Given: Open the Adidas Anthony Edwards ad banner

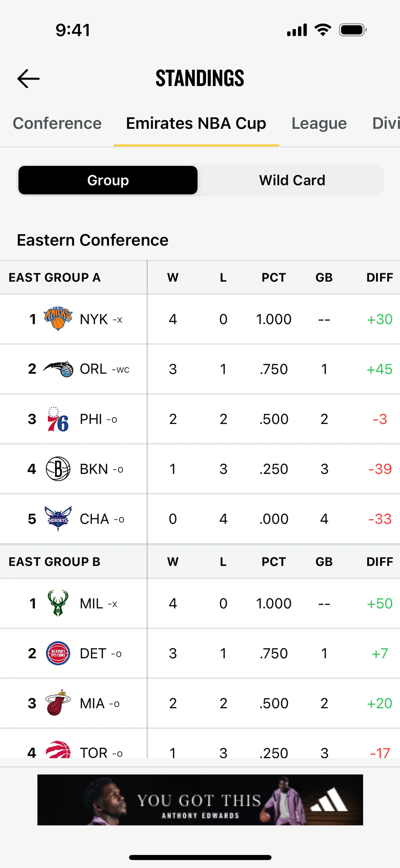Looking at the screenshot, I should tap(200, 800).
